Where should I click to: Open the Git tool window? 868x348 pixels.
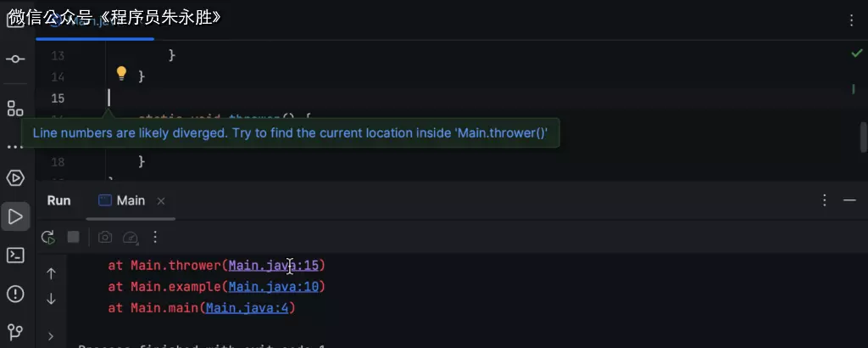[x=15, y=331]
